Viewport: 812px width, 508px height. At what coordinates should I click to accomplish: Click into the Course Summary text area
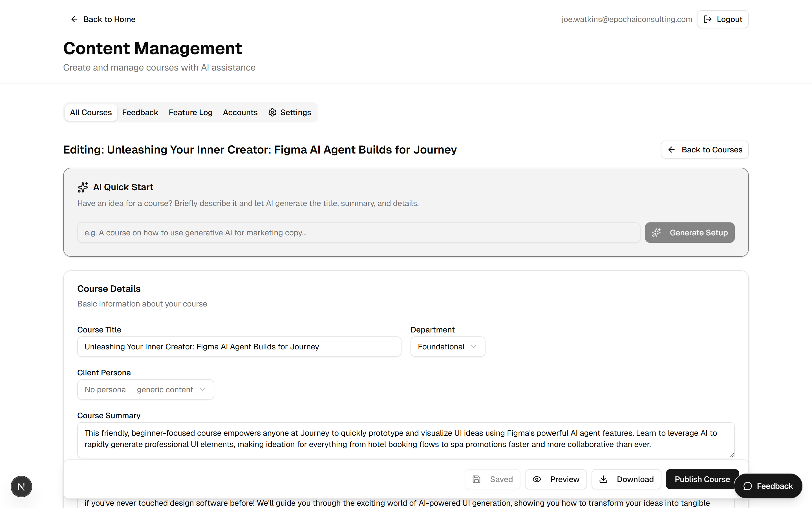(x=406, y=440)
